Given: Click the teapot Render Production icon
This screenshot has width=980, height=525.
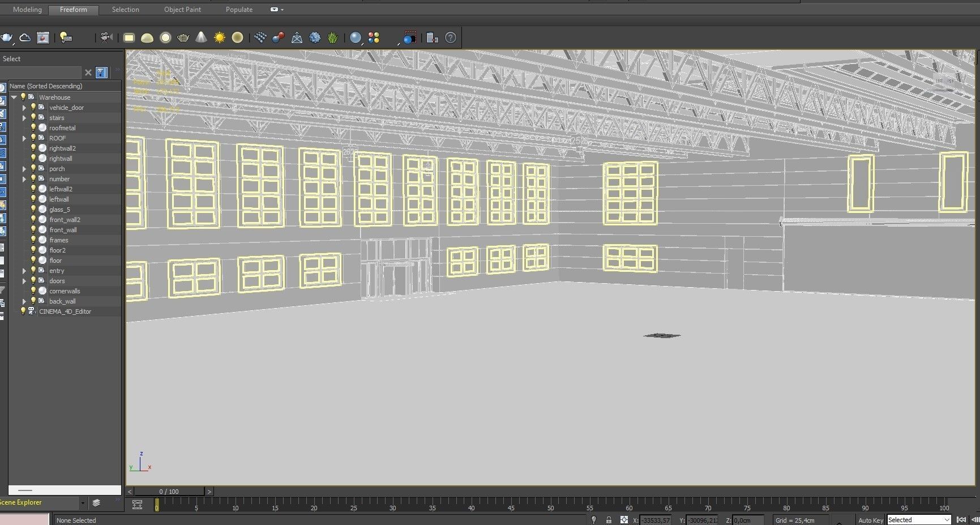Looking at the screenshot, I should coord(6,38).
